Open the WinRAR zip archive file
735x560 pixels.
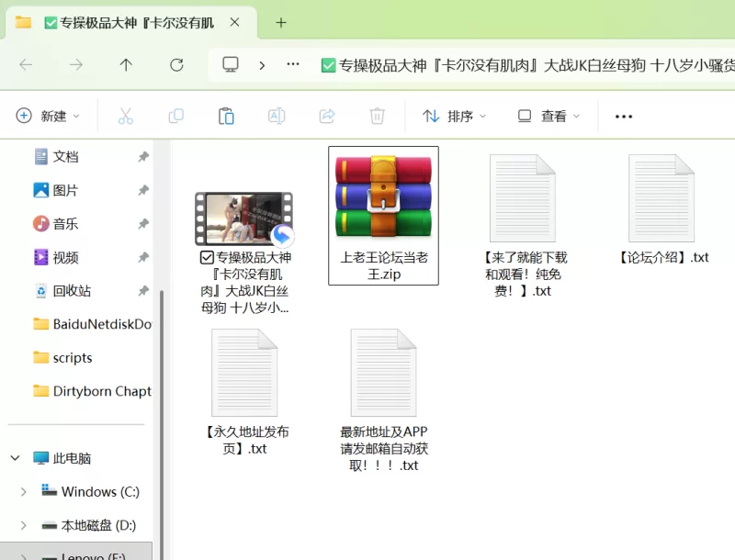click(x=383, y=215)
